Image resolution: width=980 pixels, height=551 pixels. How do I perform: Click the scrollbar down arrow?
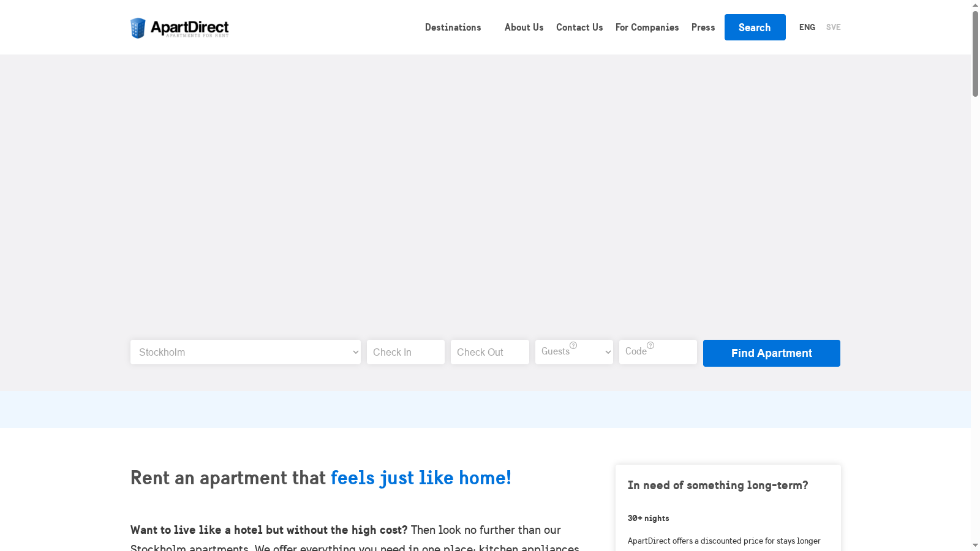point(975,545)
